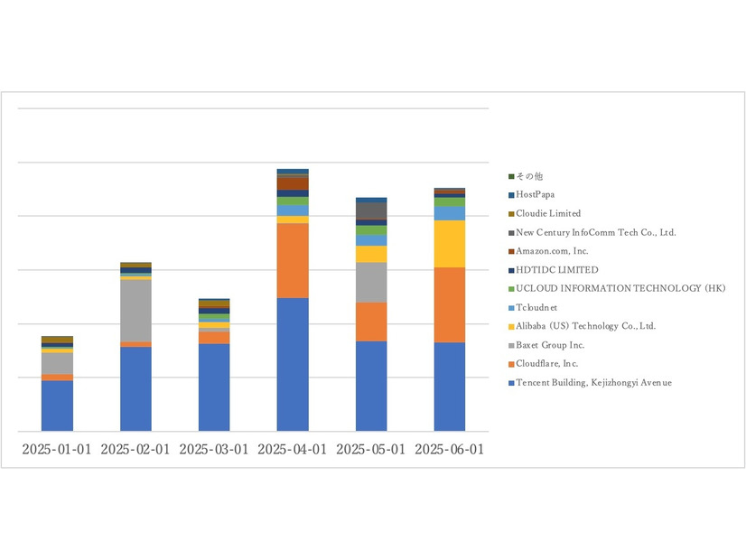Click blue Tencent segment in 2025-04-01 bar
This screenshot has height=560, width=746.
[293, 364]
